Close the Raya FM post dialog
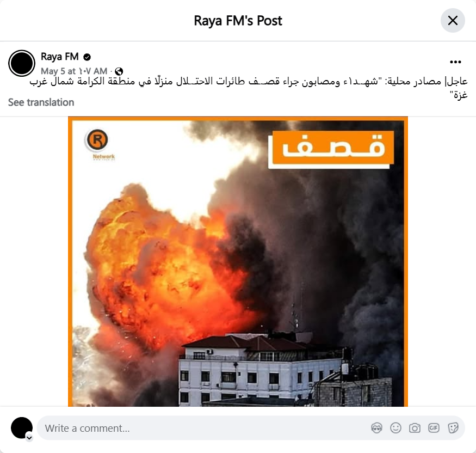 [453, 21]
